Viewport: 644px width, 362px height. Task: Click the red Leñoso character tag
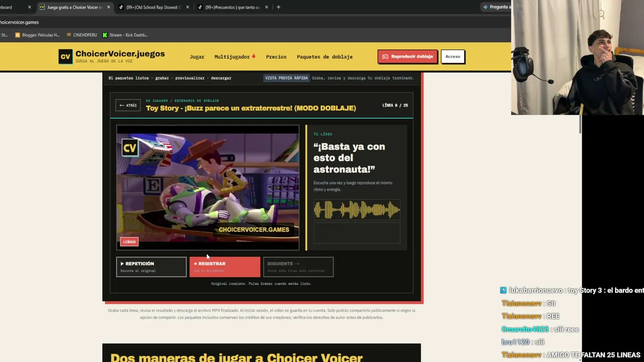click(x=129, y=242)
